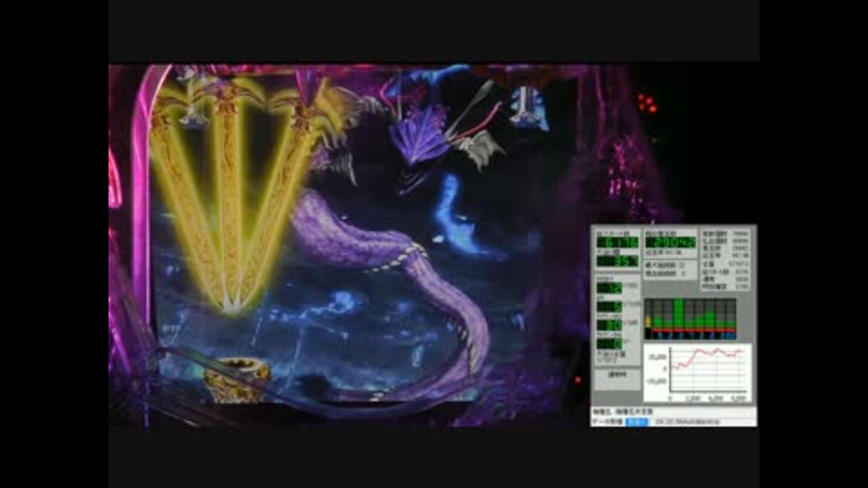Click the wide green counter reading 29042
This screenshot has width=868, height=488.
click(670, 243)
